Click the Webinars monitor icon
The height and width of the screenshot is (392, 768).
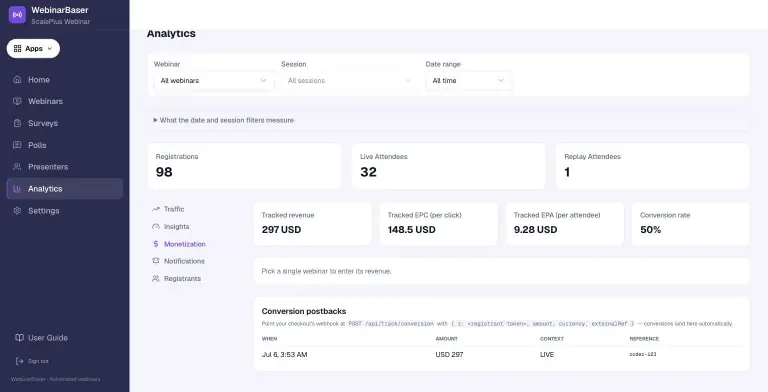pyautogui.click(x=17, y=101)
